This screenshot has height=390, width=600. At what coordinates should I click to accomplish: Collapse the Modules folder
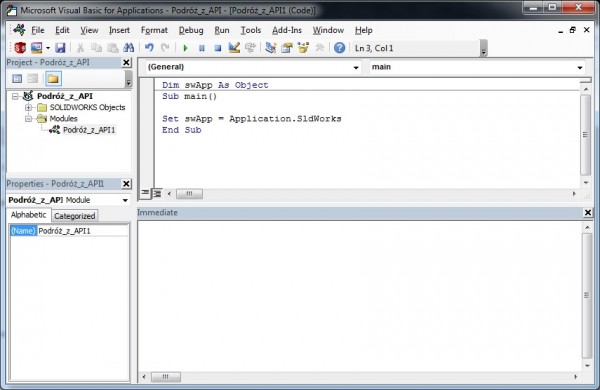click(x=28, y=119)
